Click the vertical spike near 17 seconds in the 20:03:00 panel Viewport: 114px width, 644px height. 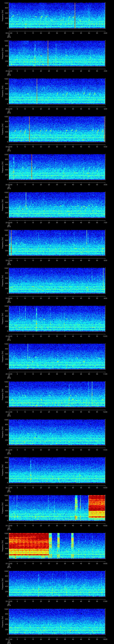click(37, 91)
